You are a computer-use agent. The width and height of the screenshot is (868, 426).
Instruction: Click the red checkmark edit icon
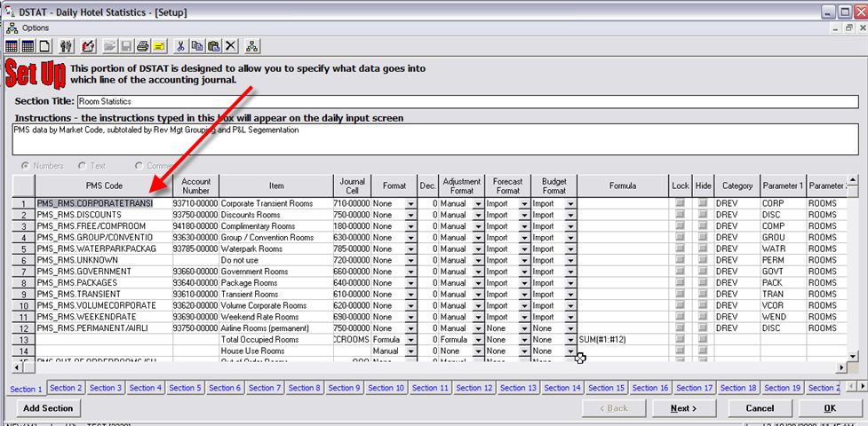click(87, 46)
